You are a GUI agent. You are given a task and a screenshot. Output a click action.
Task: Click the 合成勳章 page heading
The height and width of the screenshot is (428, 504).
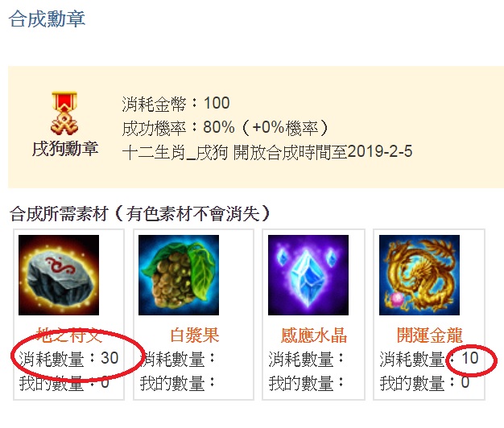[47, 19]
